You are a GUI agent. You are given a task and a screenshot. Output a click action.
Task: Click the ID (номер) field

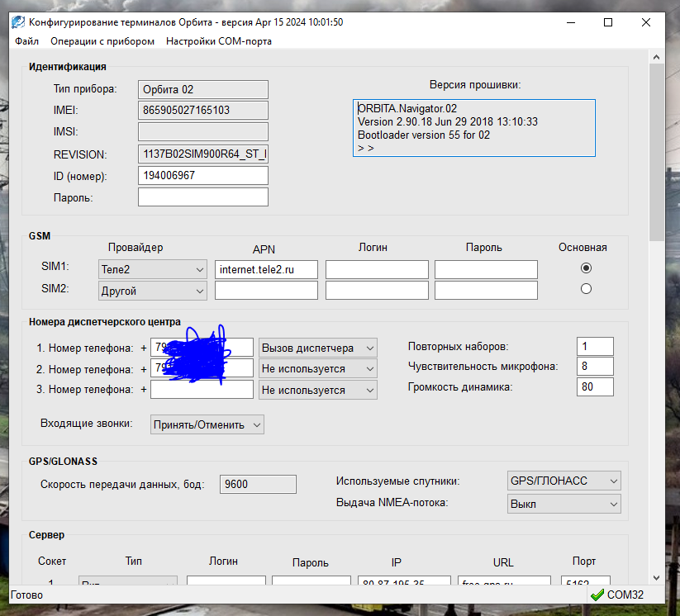(x=203, y=176)
